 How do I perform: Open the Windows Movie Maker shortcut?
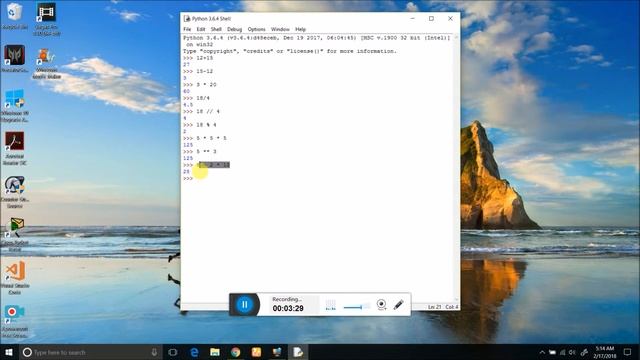46,64
